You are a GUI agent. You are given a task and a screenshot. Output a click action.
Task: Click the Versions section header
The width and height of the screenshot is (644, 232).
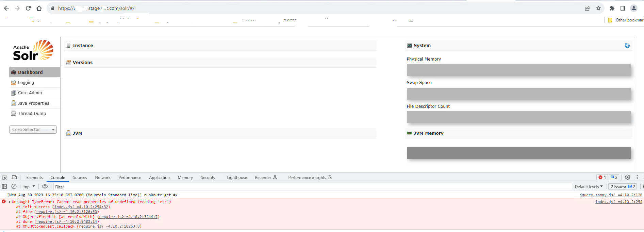click(x=220, y=63)
